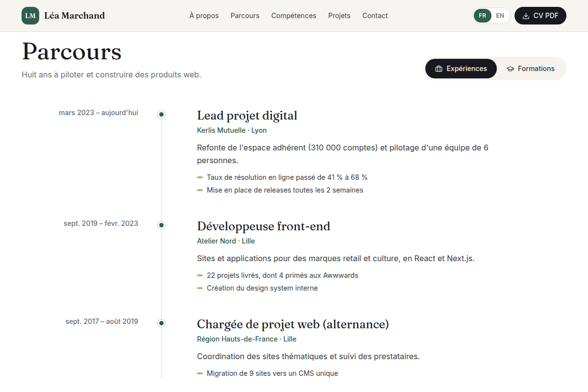Click bullet Mise en place de releases
This screenshot has width=588, height=392.
tap(285, 190)
